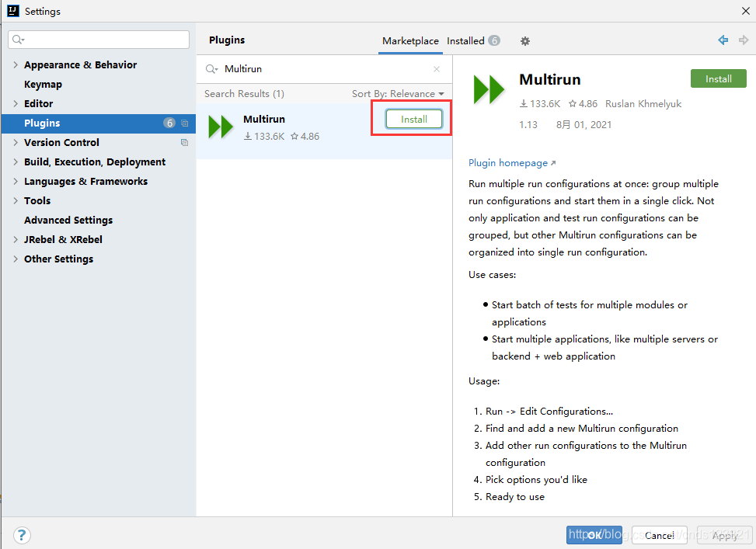
Task: Expand the Version Control section
Action: pos(16,142)
